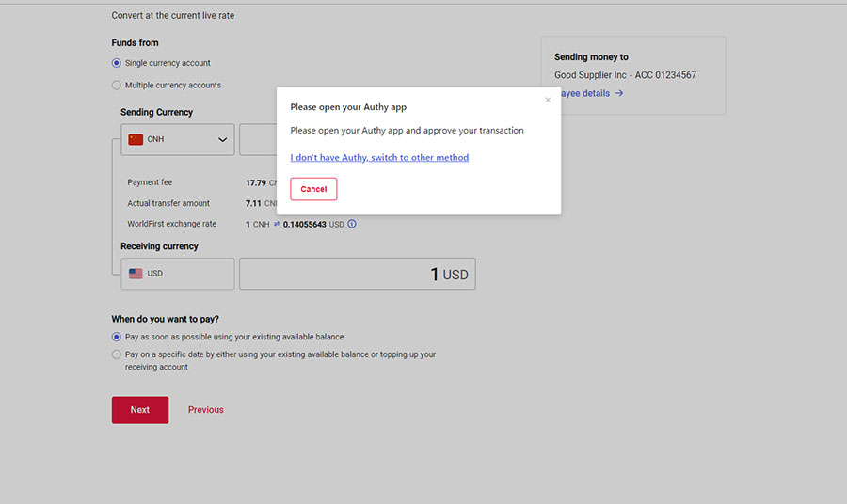This screenshot has height=504, width=847.
Task: Go back with the Previous link
Action: [x=205, y=410]
